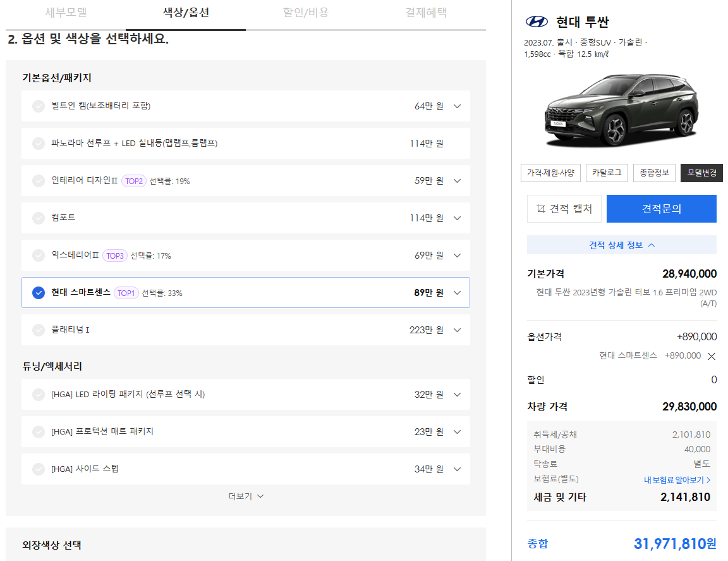The height and width of the screenshot is (561, 728).
Task: Click 223만 원 price of 플래티넘 I
Action: [426, 330]
